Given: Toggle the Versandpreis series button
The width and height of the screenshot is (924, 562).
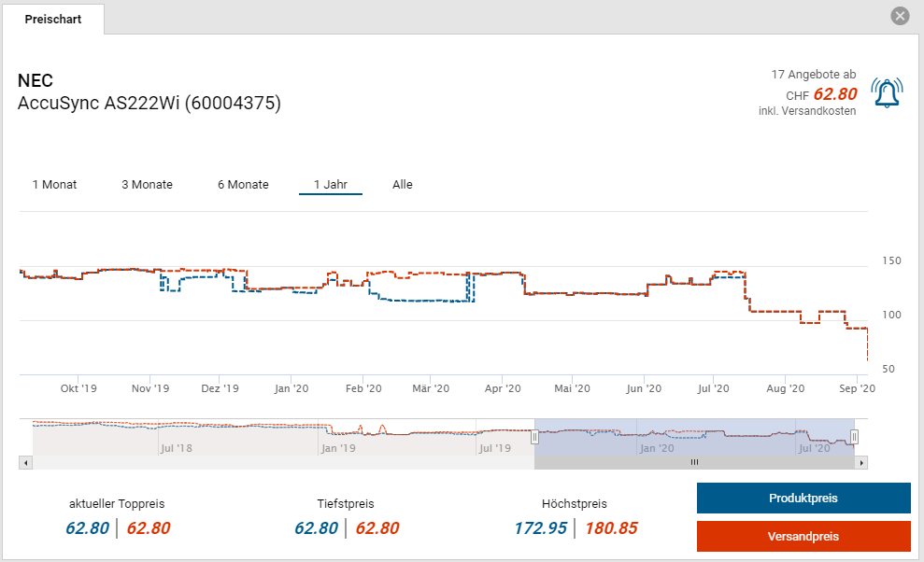Looking at the screenshot, I should tap(803, 537).
